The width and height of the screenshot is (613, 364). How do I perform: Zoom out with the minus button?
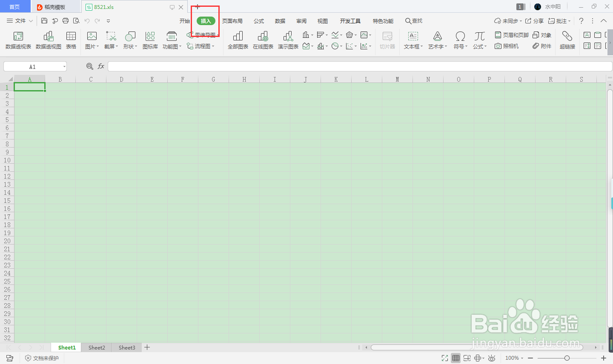(x=530, y=358)
